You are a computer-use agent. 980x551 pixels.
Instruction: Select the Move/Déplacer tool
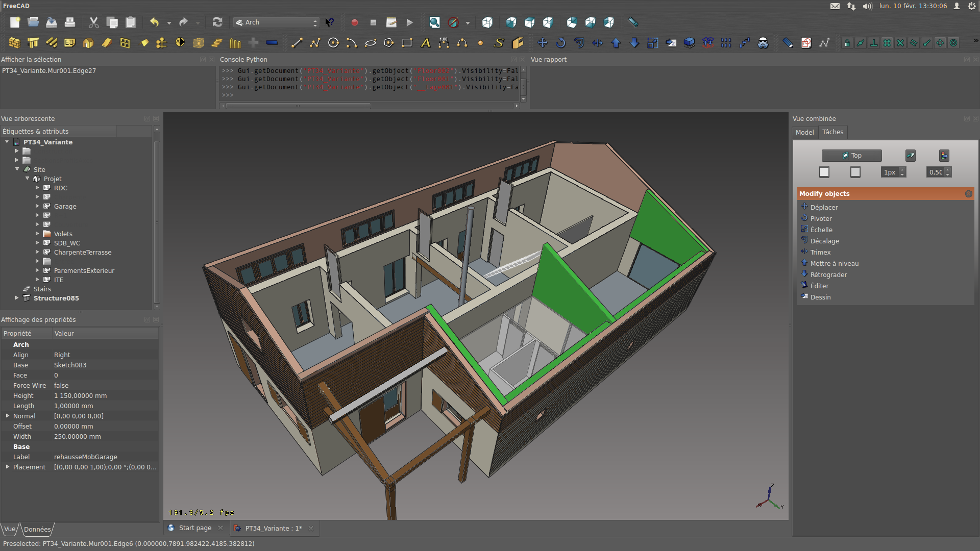pyautogui.click(x=823, y=207)
